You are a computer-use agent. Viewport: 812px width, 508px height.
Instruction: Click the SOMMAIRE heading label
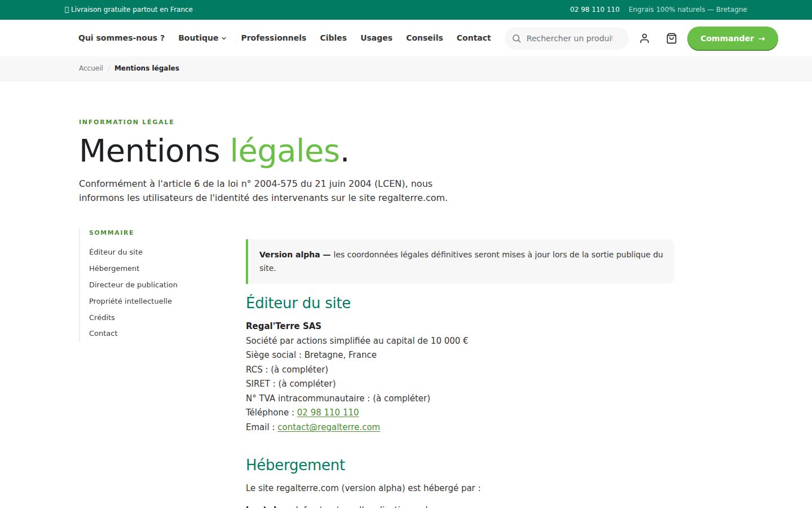point(112,233)
